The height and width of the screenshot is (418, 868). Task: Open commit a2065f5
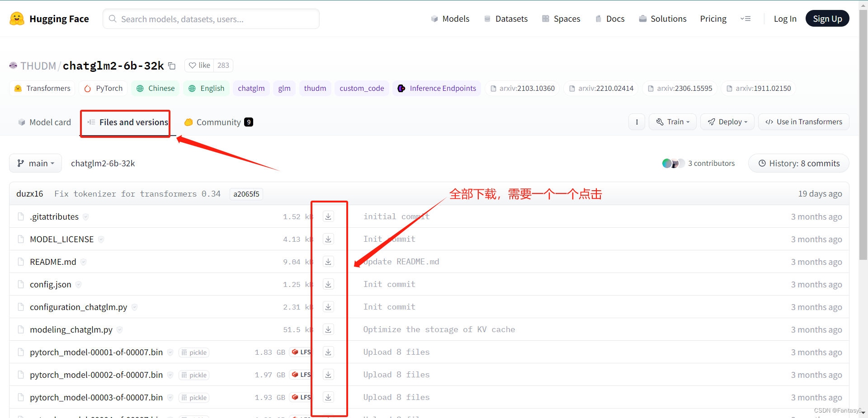click(x=246, y=194)
